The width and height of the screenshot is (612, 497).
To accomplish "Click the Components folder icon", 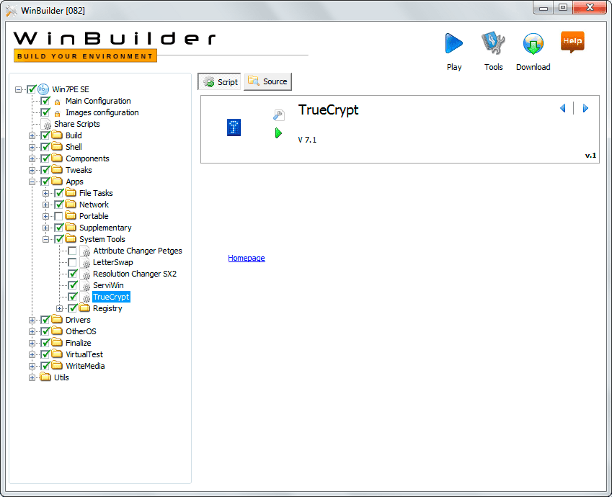I will click(x=57, y=158).
